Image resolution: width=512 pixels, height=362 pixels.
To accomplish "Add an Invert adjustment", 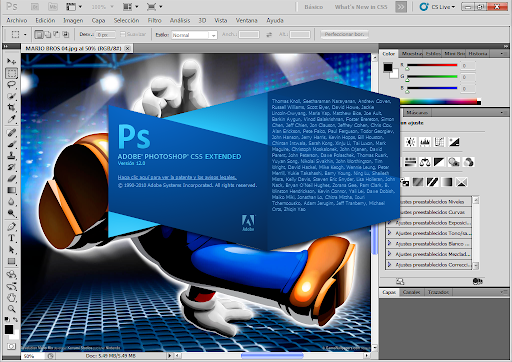I will click(x=405, y=182).
